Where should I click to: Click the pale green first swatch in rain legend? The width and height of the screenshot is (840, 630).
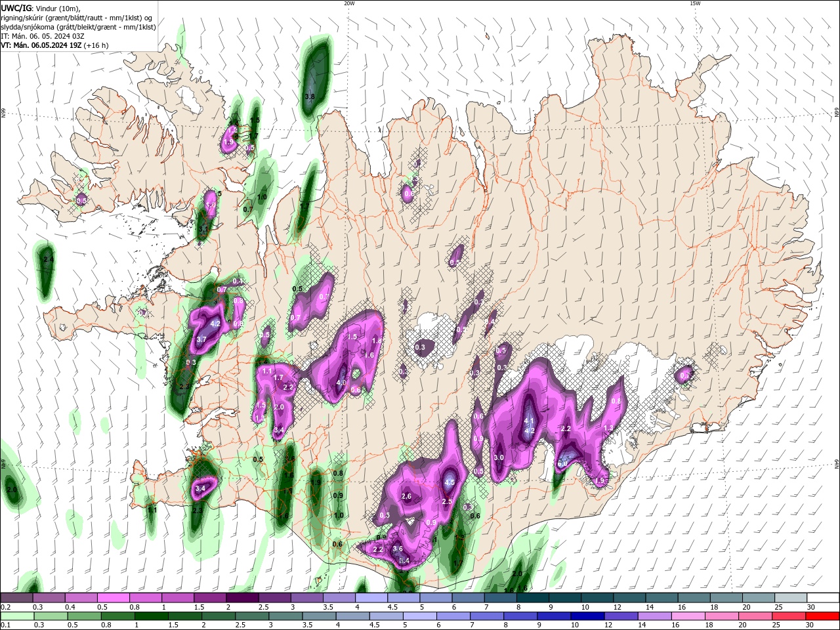point(16,616)
